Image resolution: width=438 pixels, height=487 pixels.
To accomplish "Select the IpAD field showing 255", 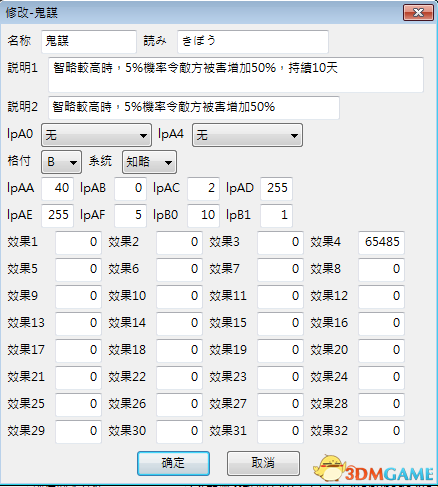I will pyautogui.click(x=276, y=189).
